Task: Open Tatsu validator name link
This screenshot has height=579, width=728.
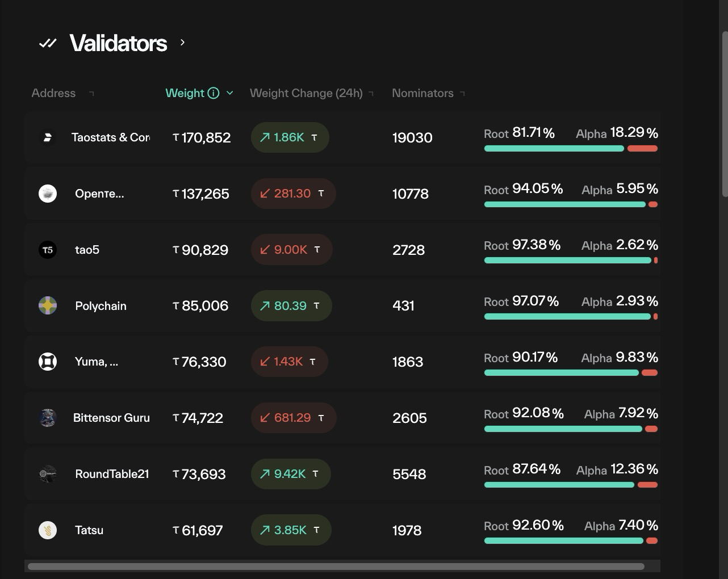Action: [89, 530]
